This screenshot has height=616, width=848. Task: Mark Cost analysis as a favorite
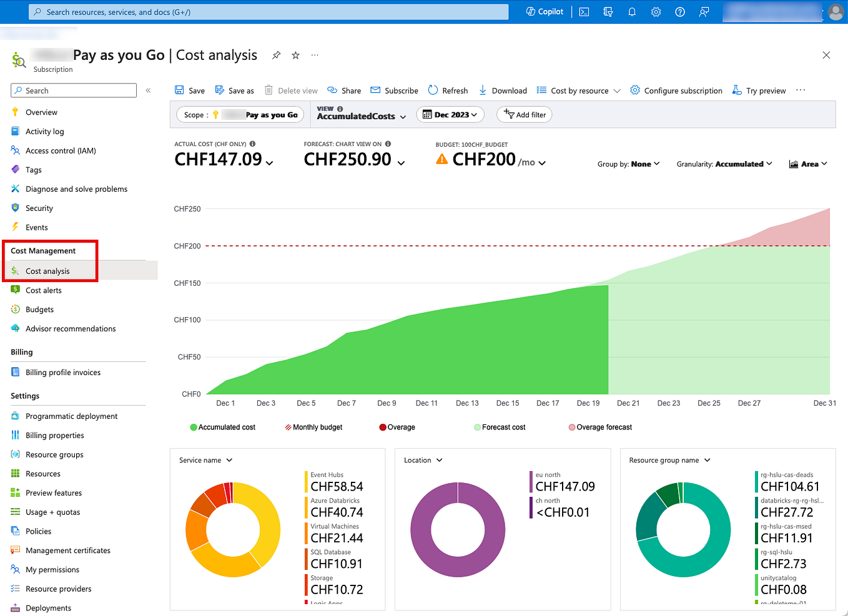pyautogui.click(x=295, y=55)
